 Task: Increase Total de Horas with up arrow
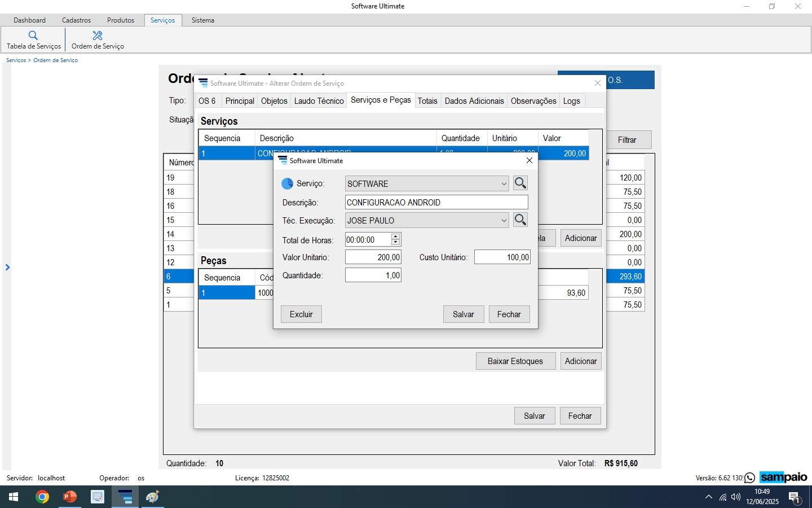pyautogui.click(x=396, y=237)
